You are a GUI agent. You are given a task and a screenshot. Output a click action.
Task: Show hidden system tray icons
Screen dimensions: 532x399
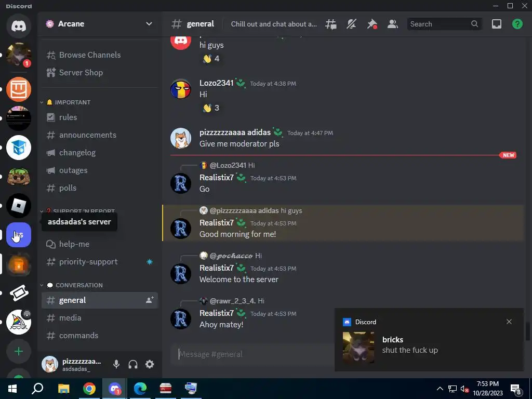coord(440,389)
